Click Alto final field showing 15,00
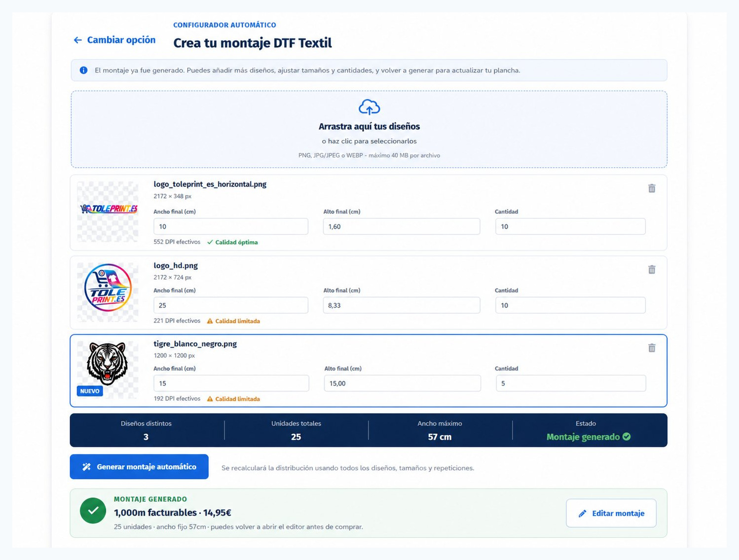Screen dimensions: 739x560 pyautogui.click(x=403, y=383)
